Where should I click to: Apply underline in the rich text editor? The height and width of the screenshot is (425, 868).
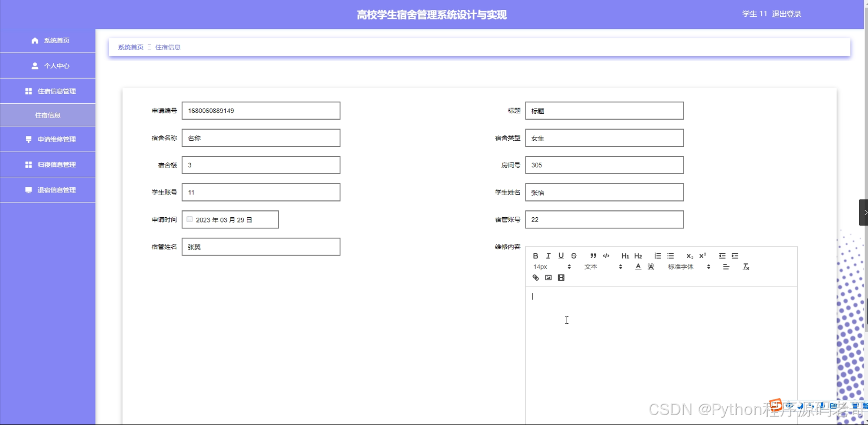561,256
